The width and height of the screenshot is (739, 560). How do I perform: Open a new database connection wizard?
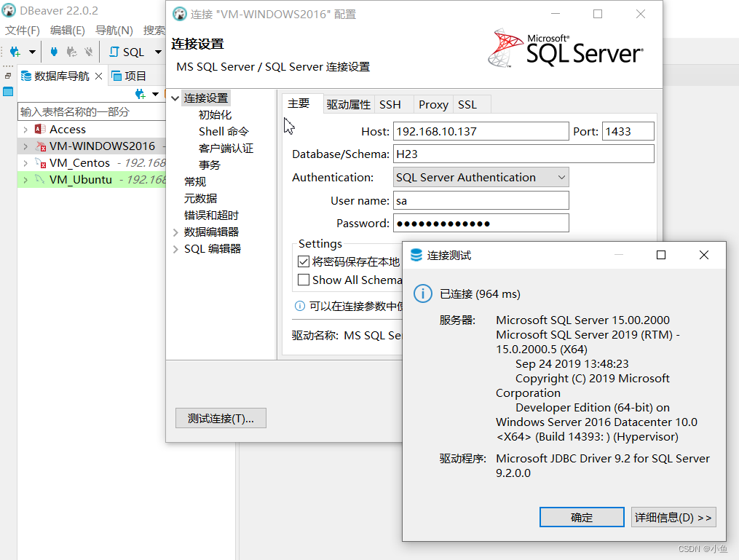[15, 52]
